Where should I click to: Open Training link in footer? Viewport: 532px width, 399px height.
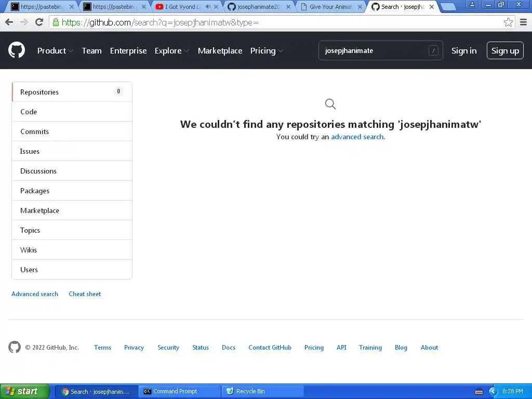(x=370, y=348)
